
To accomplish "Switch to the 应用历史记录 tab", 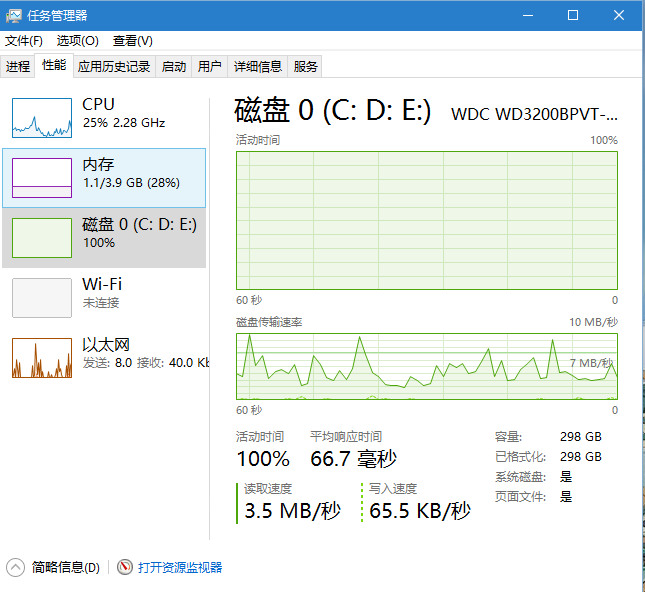I will click(x=114, y=67).
